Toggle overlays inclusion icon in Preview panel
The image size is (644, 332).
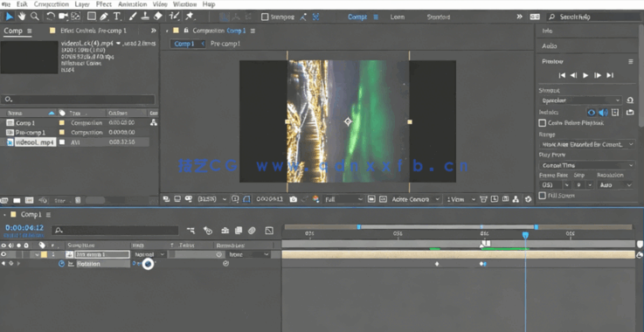pos(615,112)
